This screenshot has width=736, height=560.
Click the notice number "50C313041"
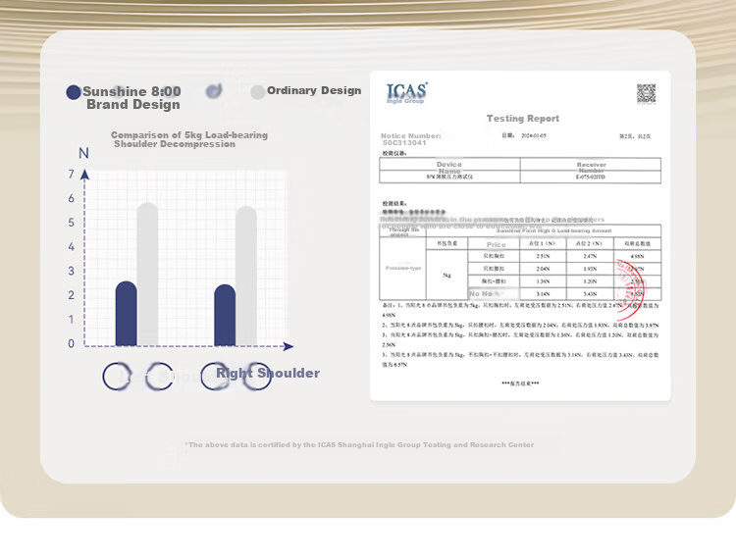coord(404,142)
